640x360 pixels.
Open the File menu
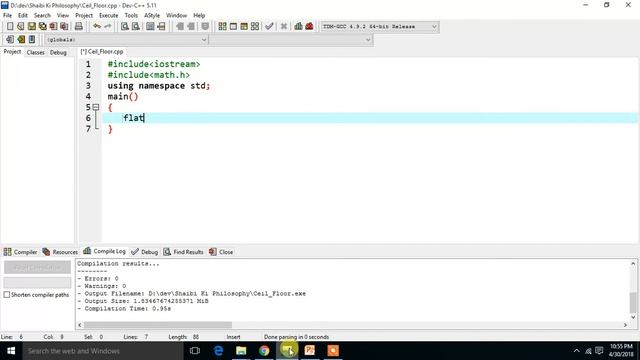point(7,16)
